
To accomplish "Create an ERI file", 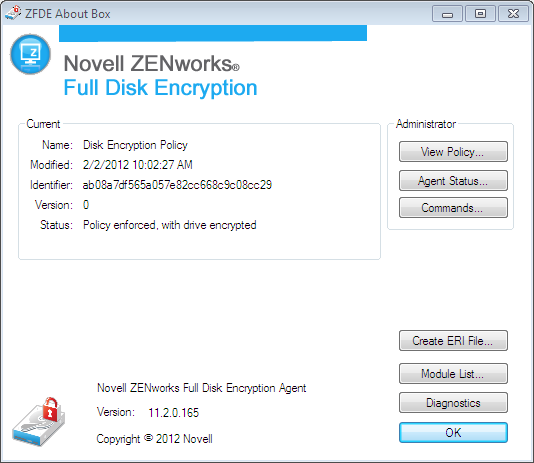I will tap(453, 340).
